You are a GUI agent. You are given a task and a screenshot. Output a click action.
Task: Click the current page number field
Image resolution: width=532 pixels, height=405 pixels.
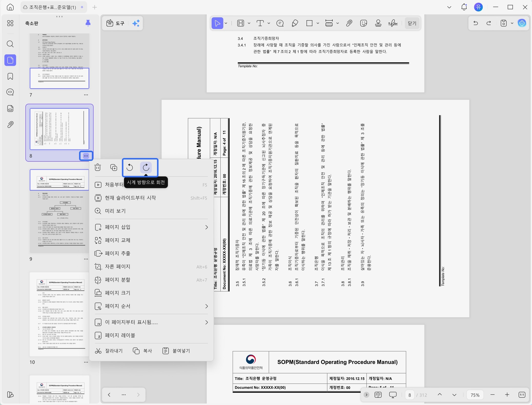pos(410,395)
